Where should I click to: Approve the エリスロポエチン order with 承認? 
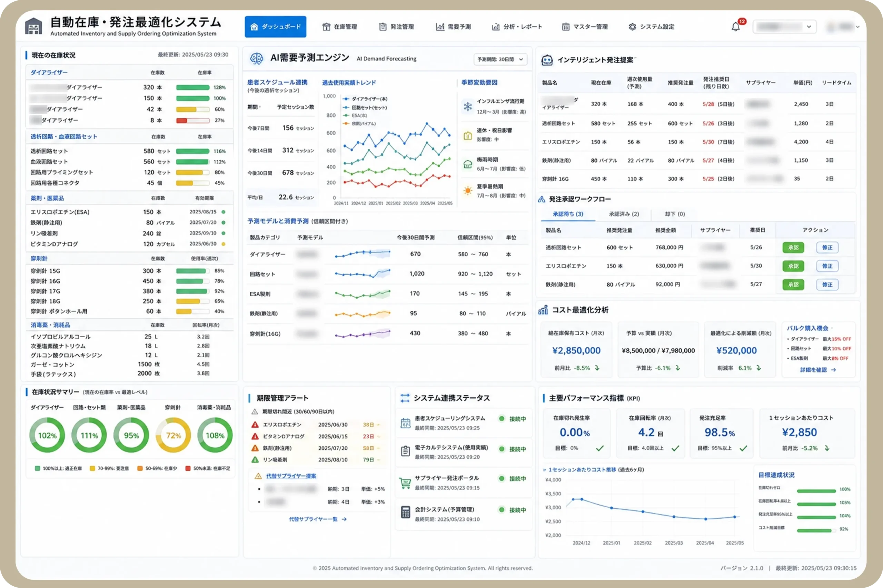pyautogui.click(x=793, y=266)
